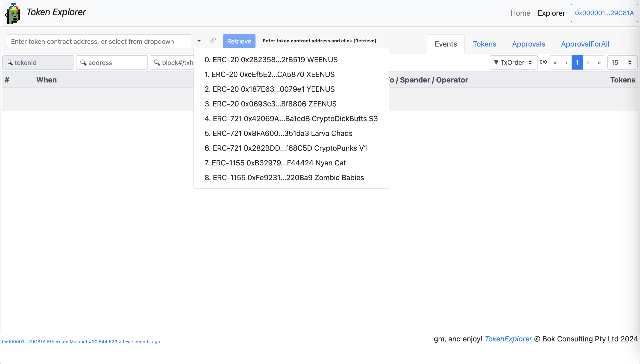Click the Token Explorer punk logo
640x364 pixels.
pyautogui.click(x=12, y=14)
